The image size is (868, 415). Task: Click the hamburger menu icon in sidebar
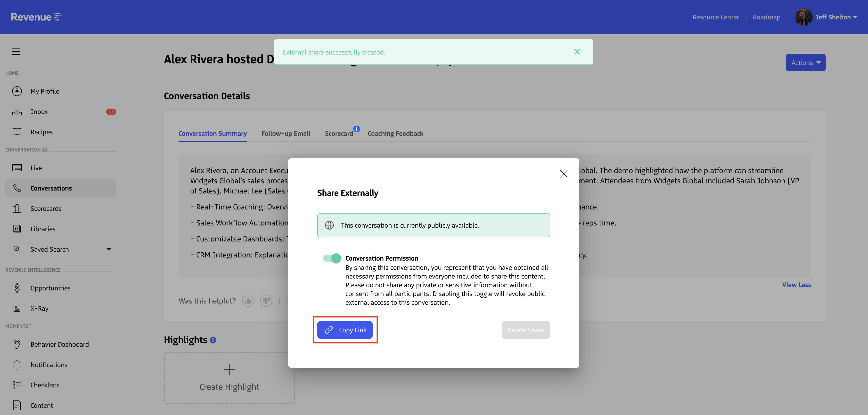(x=16, y=51)
